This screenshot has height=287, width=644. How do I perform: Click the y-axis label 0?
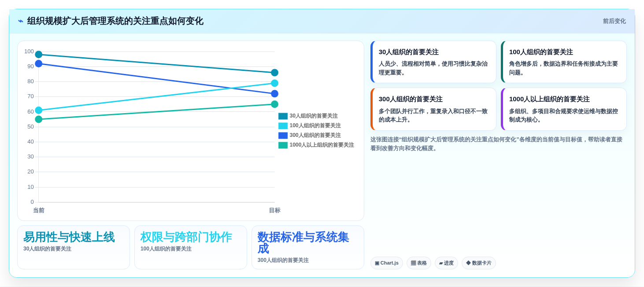tap(32, 202)
